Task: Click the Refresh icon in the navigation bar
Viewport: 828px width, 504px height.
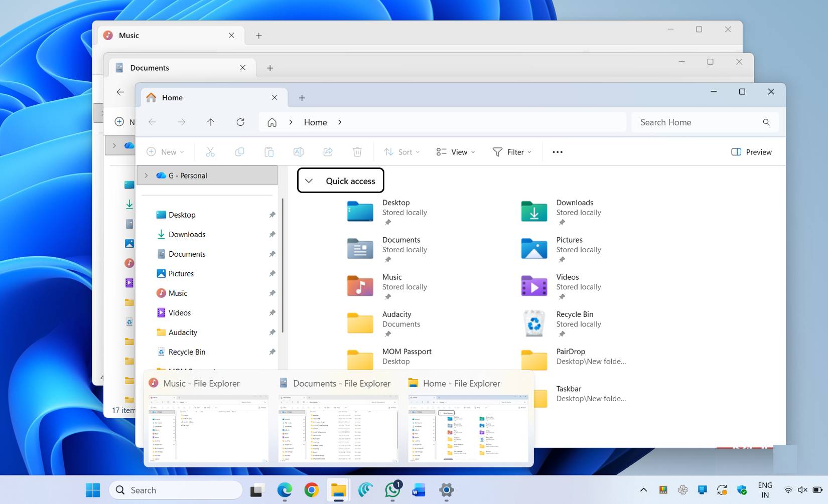Action: pos(240,122)
